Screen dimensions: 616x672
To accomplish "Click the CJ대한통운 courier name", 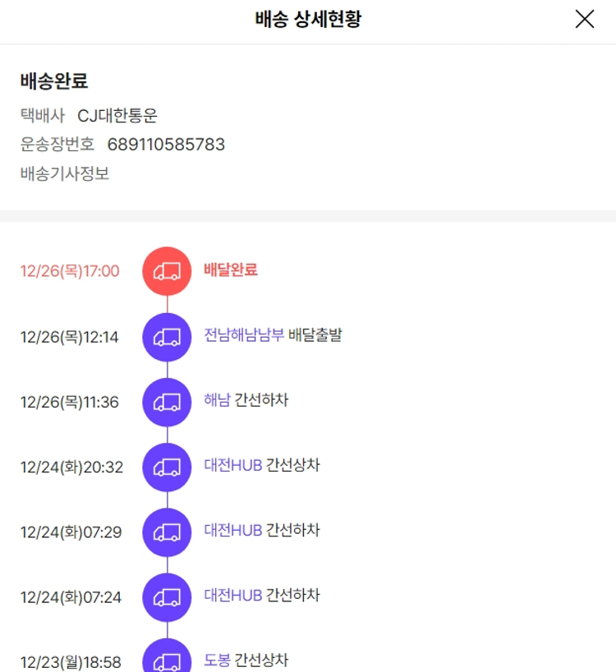I will tap(117, 116).
